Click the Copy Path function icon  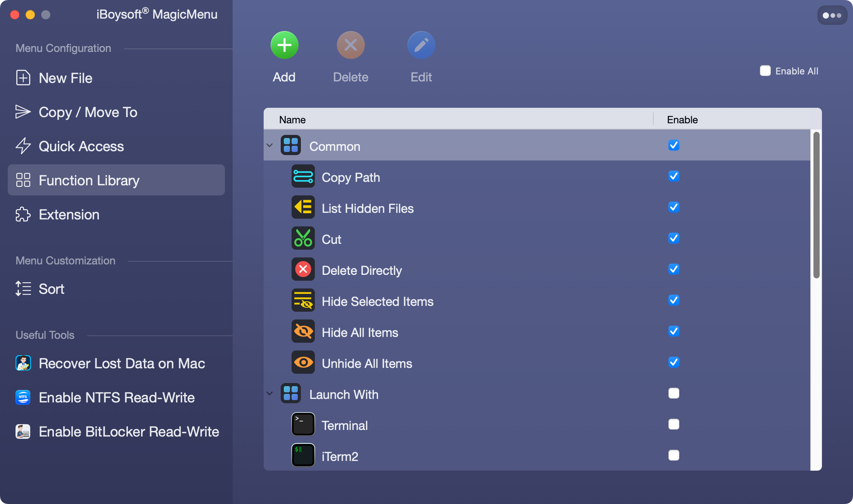303,176
